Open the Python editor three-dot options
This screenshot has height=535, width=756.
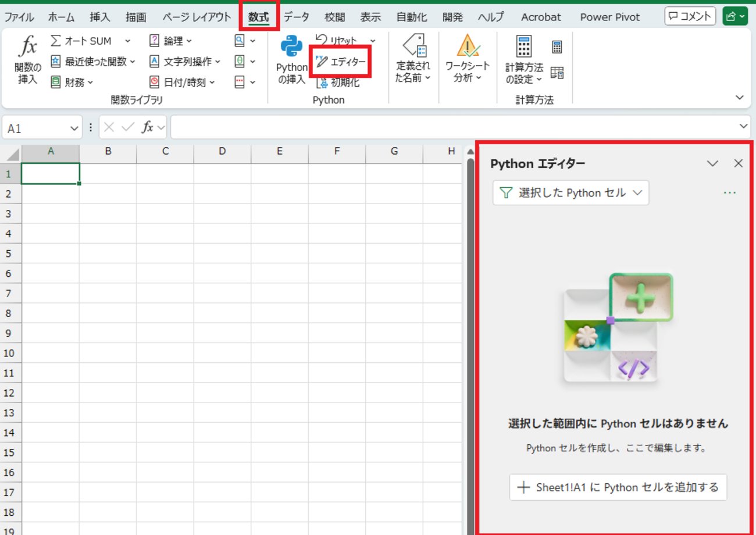click(729, 192)
